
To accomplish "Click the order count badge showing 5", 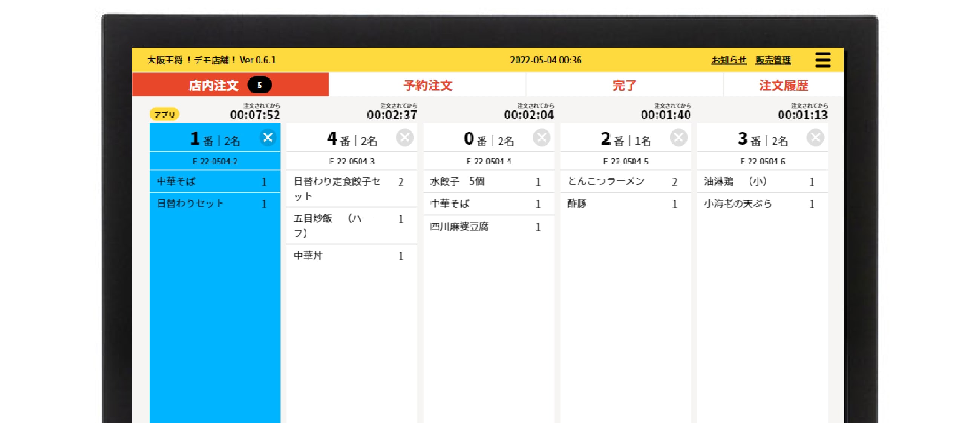I will point(259,85).
